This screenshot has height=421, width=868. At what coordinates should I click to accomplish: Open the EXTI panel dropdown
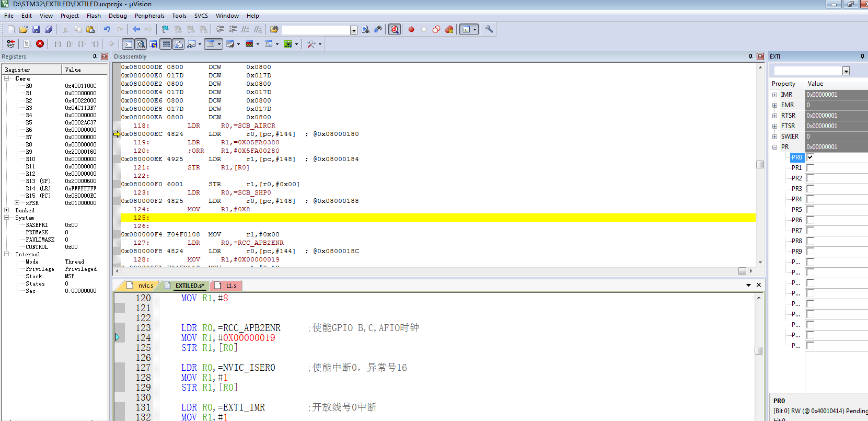[846, 71]
